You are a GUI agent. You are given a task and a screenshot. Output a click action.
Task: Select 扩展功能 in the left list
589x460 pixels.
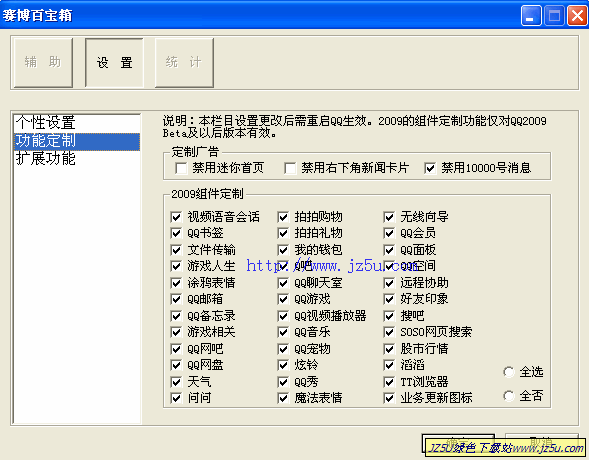click(77, 159)
